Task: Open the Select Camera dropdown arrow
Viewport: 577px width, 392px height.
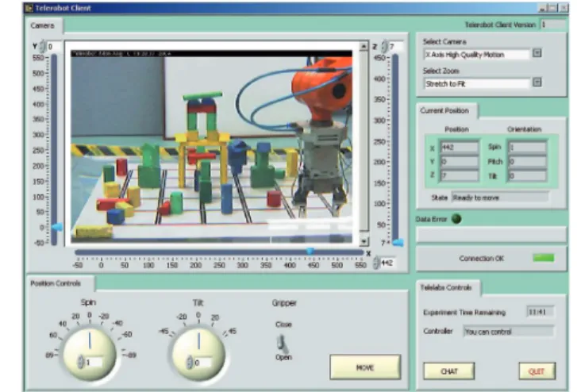Action: pyautogui.click(x=537, y=53)
